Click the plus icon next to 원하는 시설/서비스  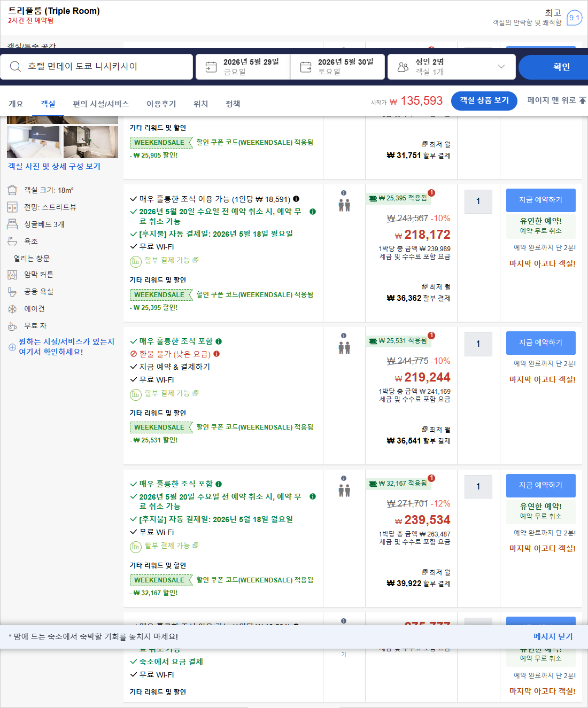coord(12,347)
